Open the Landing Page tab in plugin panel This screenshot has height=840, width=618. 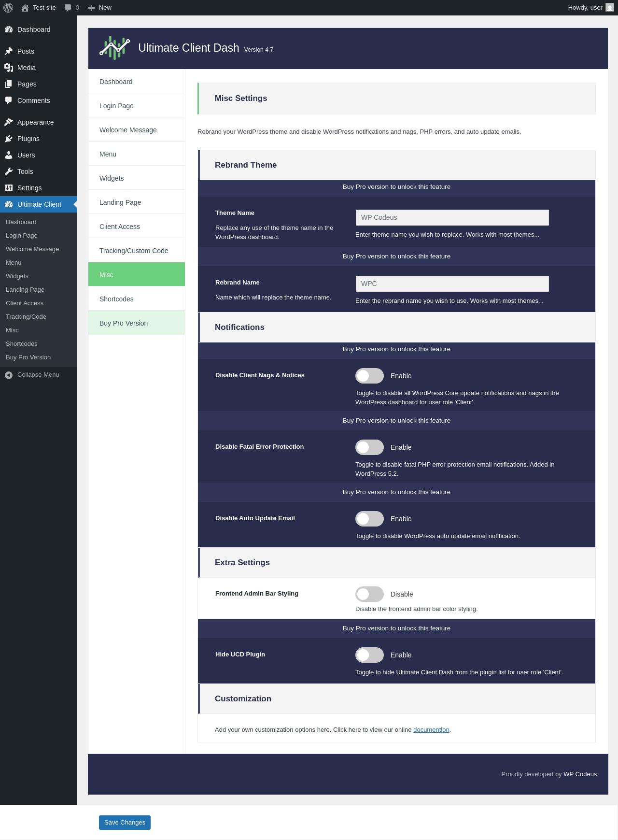pos(137,202)
